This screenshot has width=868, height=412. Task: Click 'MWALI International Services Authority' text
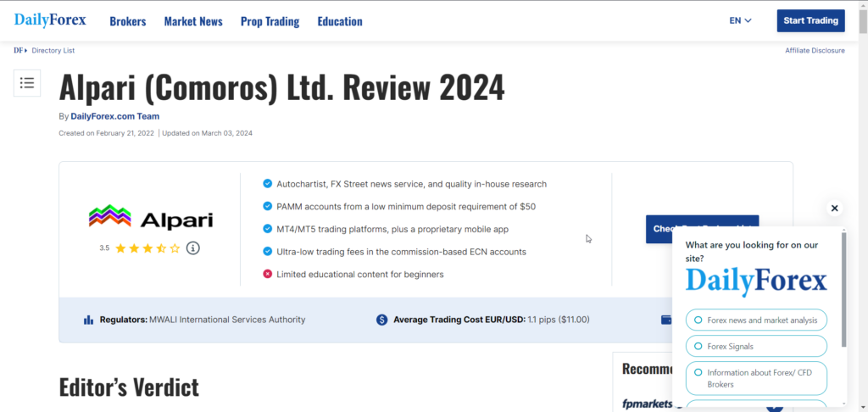click(227, 320)
